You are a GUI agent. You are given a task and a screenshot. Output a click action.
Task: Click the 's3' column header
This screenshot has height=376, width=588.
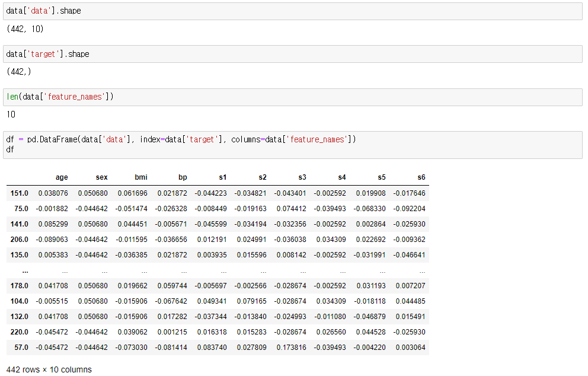tap(302, 177)
